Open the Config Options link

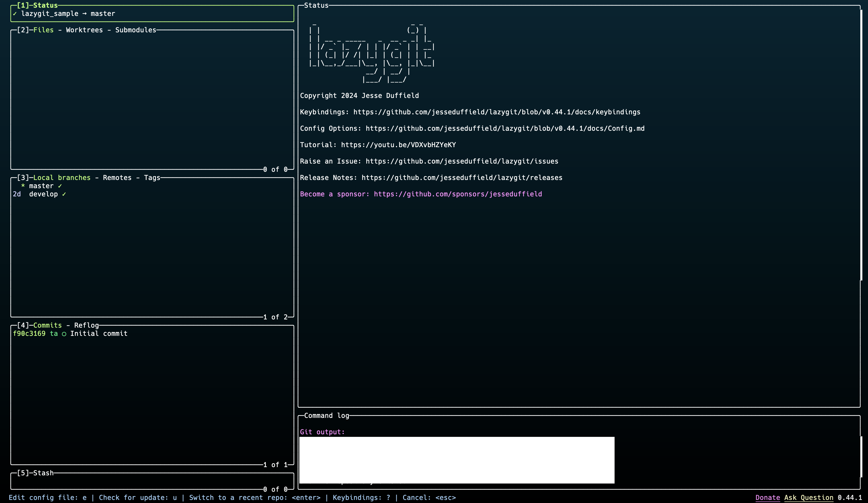tap(505, 128)
